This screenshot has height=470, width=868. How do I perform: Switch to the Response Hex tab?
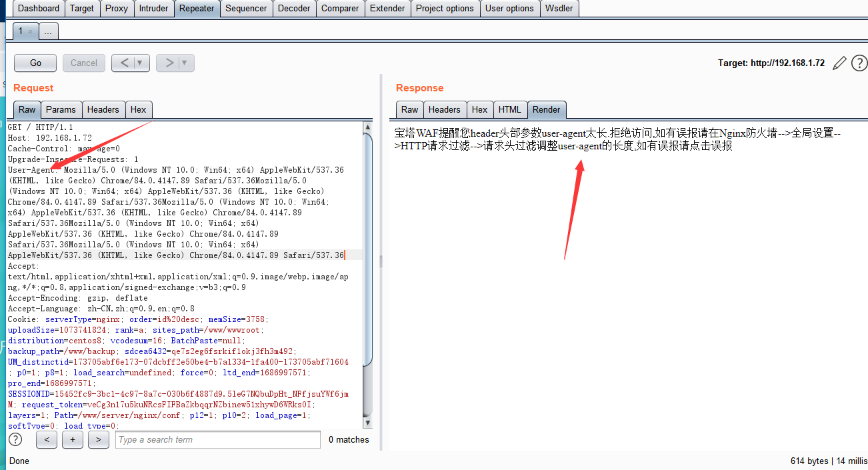coord(480,110)
